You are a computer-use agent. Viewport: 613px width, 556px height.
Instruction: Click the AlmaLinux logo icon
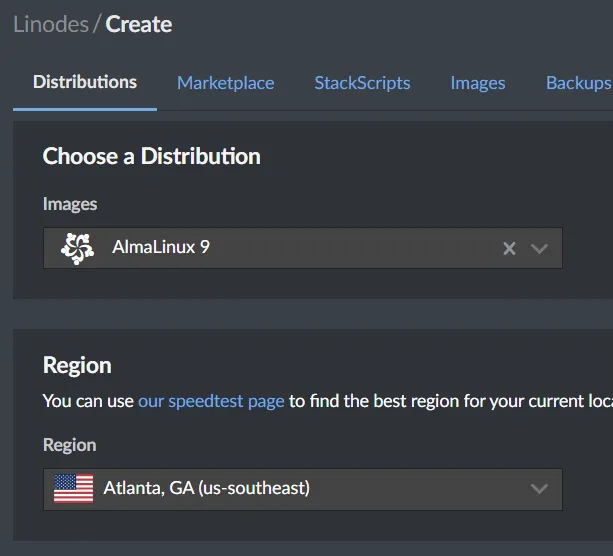[x=77, y=248]
